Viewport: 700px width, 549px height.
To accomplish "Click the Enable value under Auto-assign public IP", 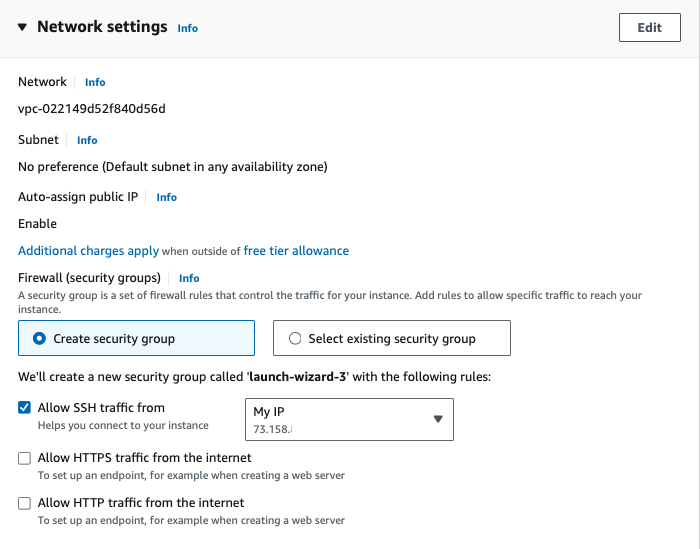I will (37, 223).
